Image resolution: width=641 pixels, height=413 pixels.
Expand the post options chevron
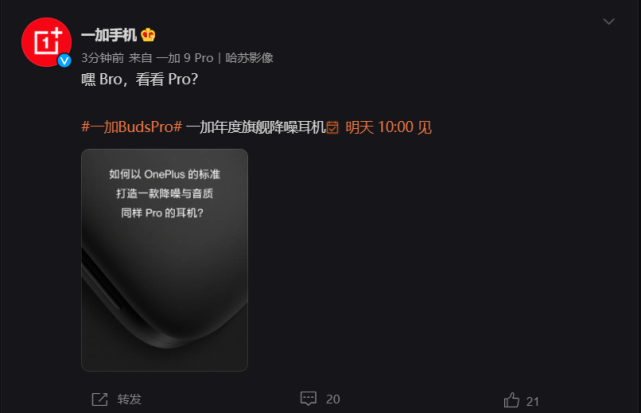coord(609,21)
